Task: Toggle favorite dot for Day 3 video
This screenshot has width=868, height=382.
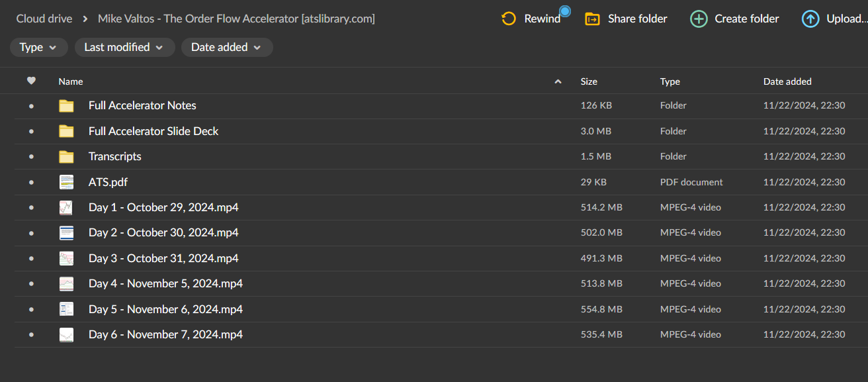Action: 31,258
